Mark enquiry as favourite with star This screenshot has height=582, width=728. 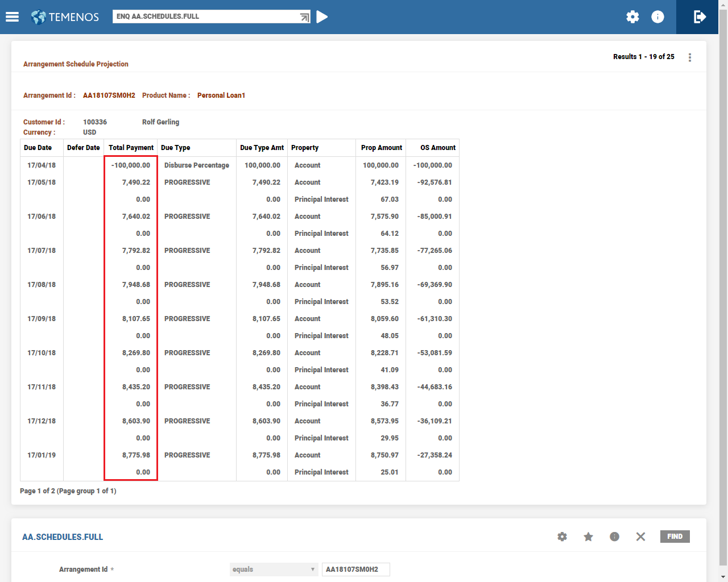pos(588,537)
